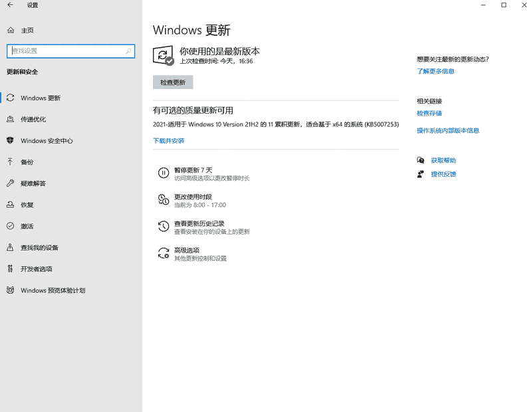Click the 下载并安装 link

(x=169, y=141)
